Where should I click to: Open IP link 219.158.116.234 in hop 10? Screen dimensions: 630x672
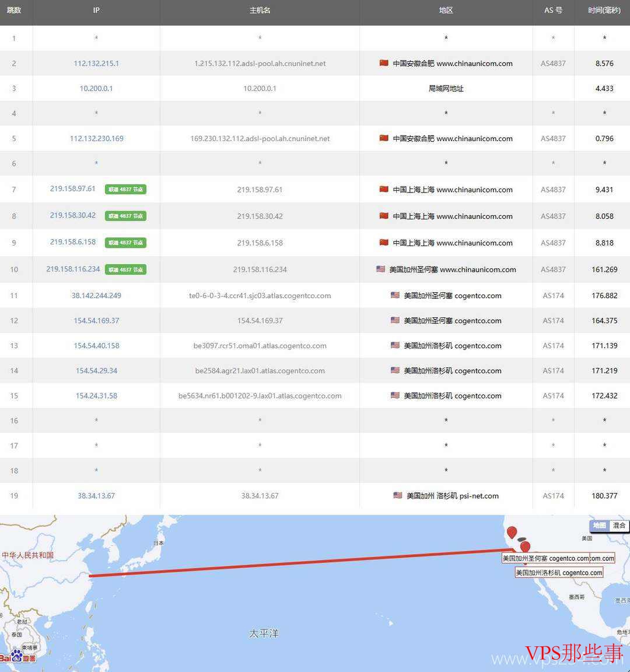(73, 269)
